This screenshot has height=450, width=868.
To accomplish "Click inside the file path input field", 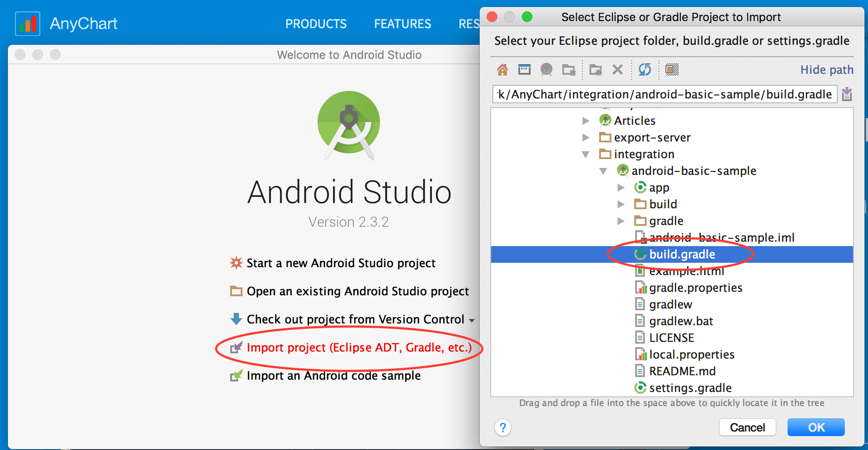I will [663, 94].
